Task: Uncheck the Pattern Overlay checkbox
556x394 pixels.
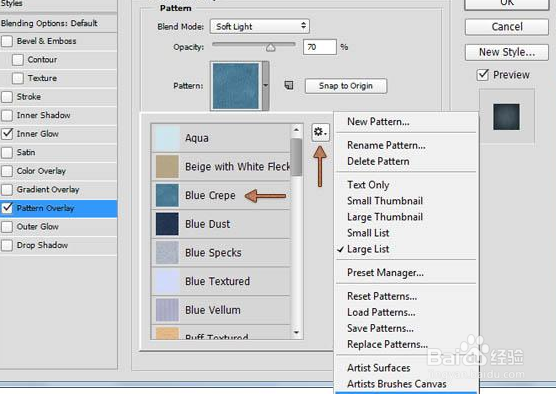Action: [7, 208]
